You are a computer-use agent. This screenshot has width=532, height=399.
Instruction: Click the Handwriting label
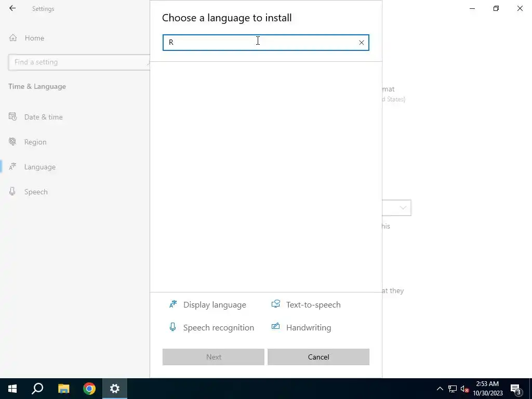309,328
